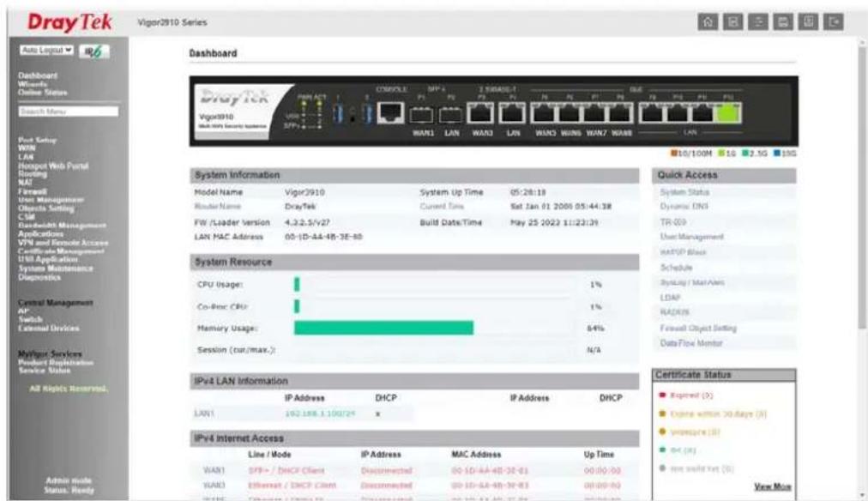
Task: Open Product Registration under MyVigor Services
Action: (56, 362)
